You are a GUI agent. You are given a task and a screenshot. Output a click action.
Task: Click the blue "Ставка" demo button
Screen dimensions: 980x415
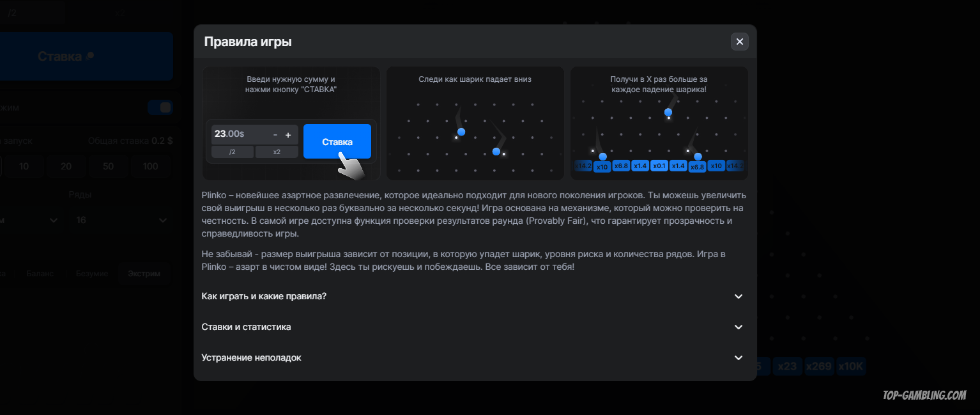pos(337,141)
